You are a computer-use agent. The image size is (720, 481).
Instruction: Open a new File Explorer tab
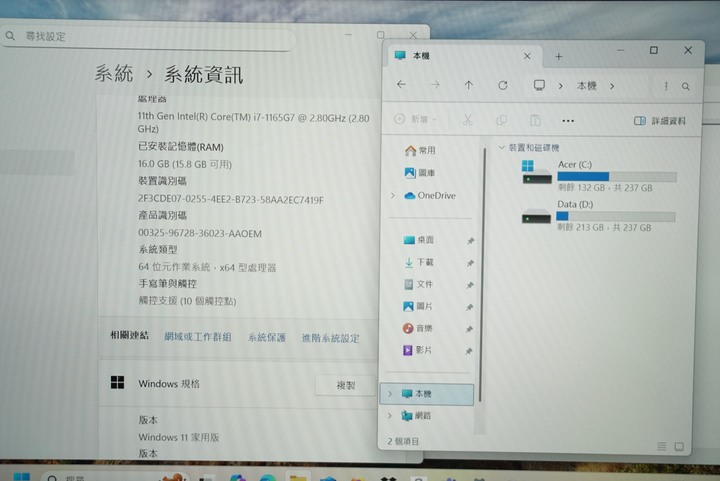(558, 56)
